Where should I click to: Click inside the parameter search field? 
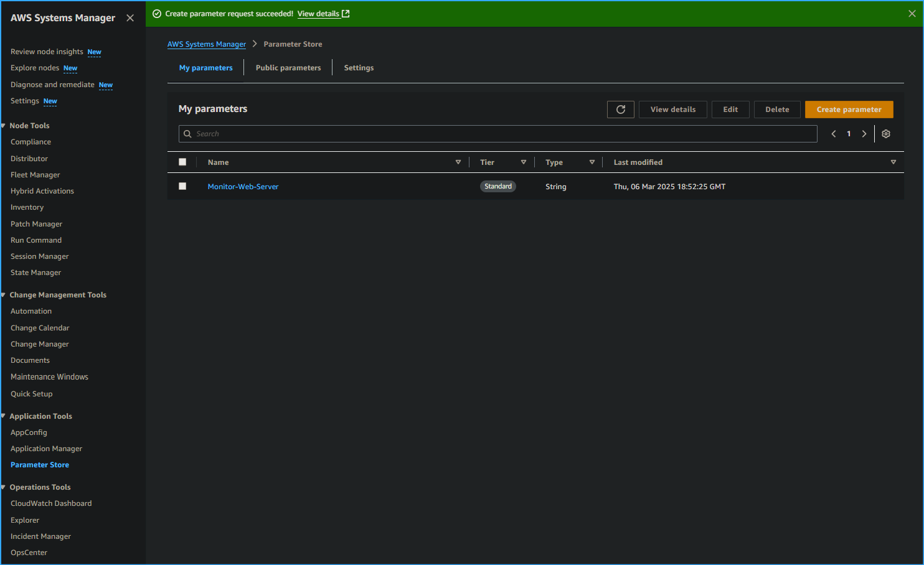pyautogui.click(x=436, y=133)
